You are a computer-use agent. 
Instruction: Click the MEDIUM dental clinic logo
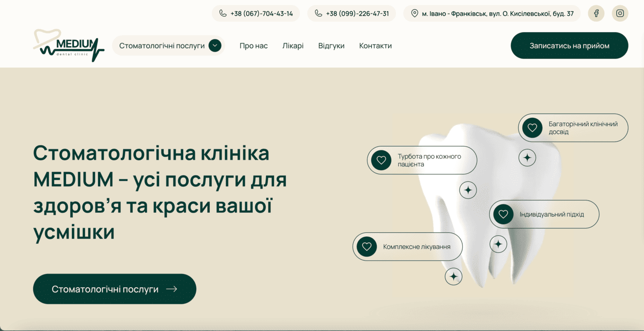click(x=69, y=45)
